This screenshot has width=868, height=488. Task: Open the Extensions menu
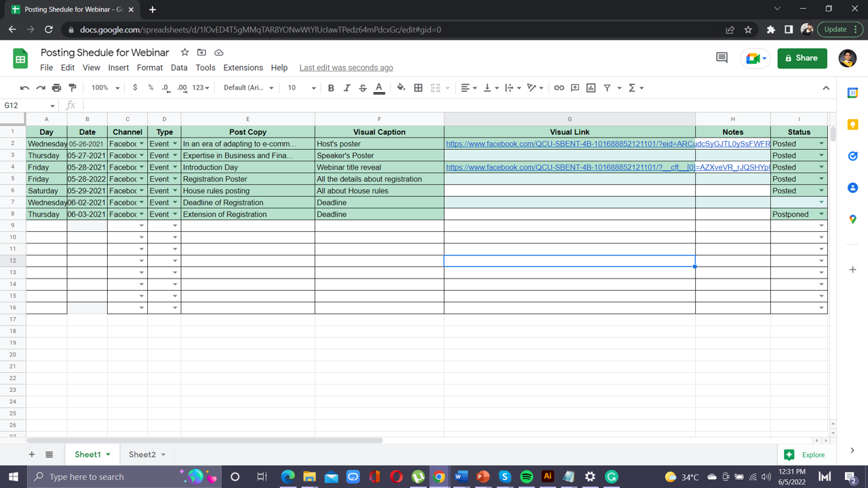(x=243, y=68)
